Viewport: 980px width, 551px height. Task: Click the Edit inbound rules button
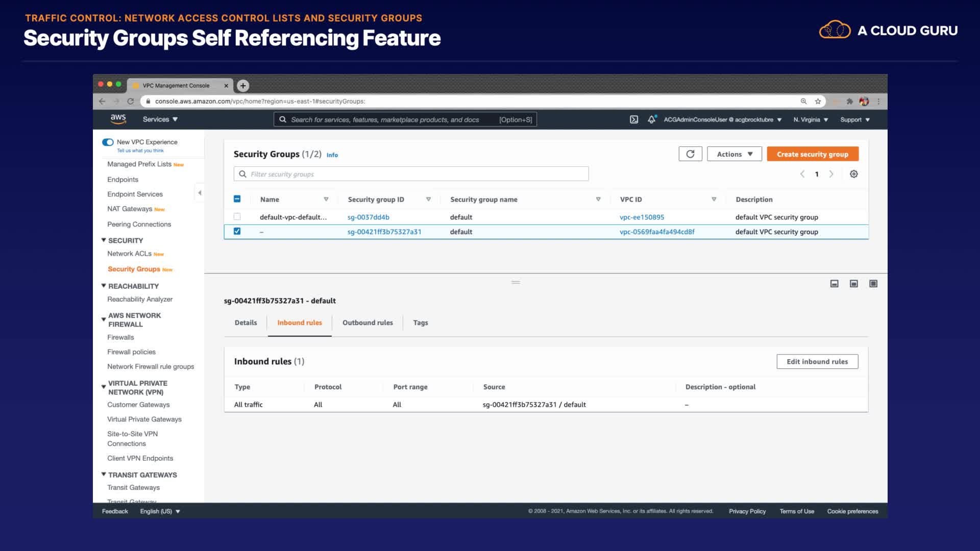[817, 362]
